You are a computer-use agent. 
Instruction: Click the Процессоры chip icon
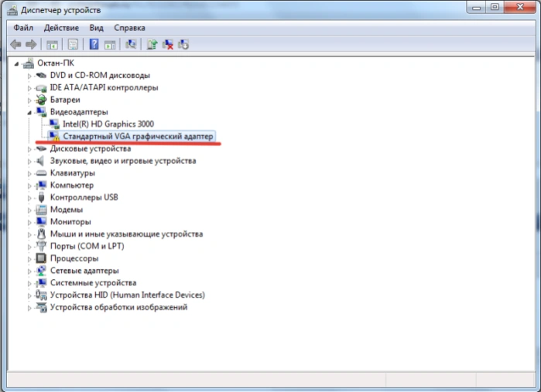click(41, 258)
